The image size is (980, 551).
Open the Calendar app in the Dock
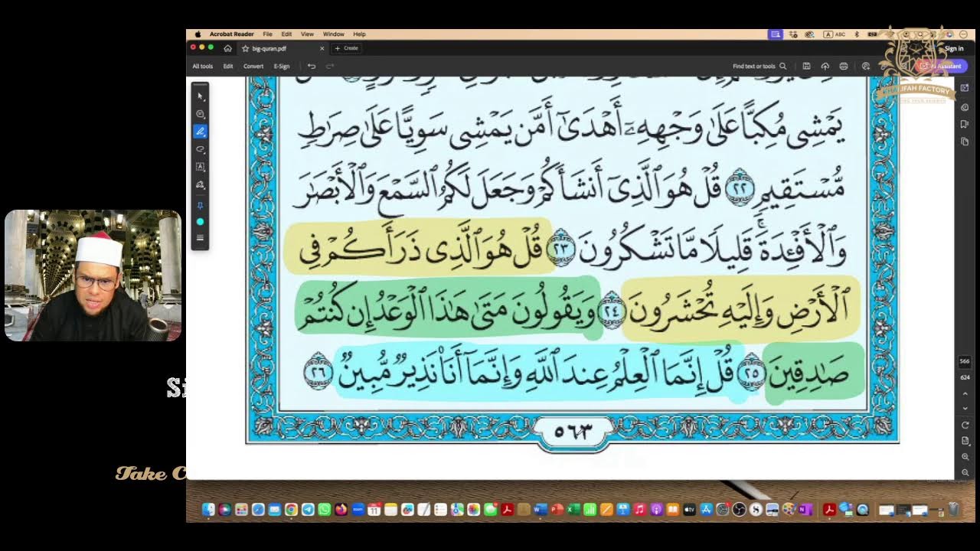point(374,510)
